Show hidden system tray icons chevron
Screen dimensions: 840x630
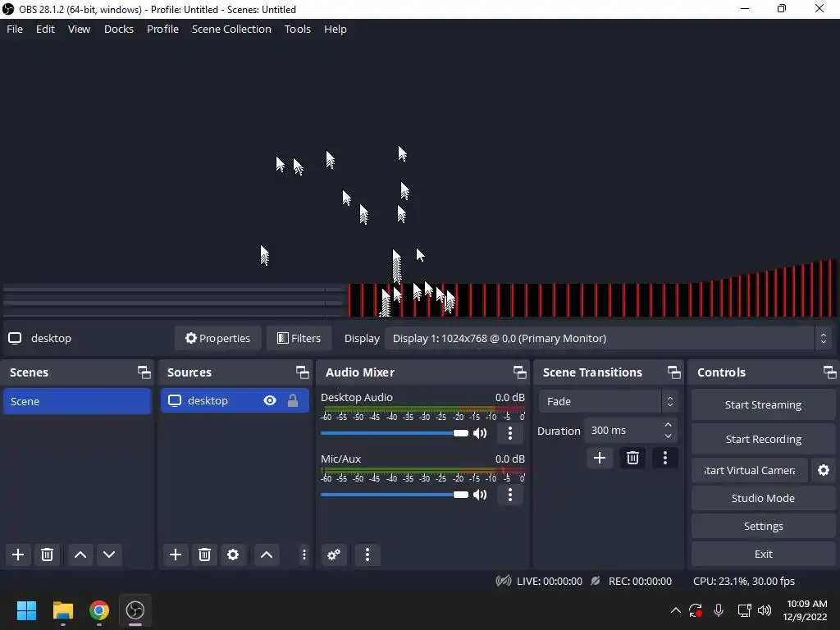(676, 610)
